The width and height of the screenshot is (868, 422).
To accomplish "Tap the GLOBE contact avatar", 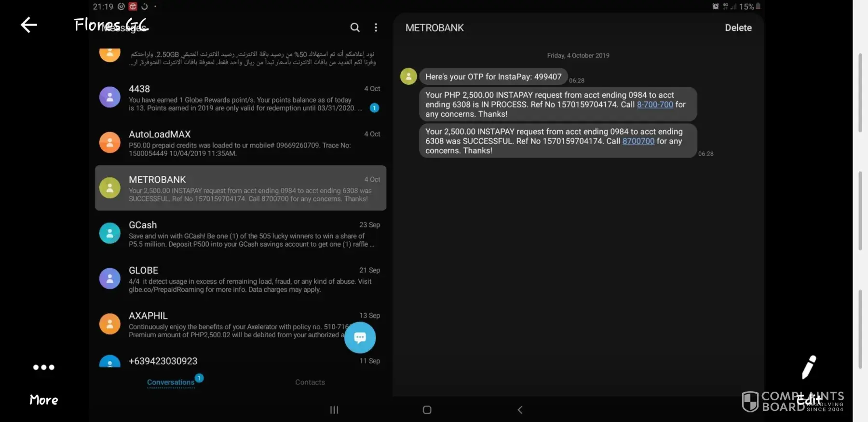I will (110, 278).
